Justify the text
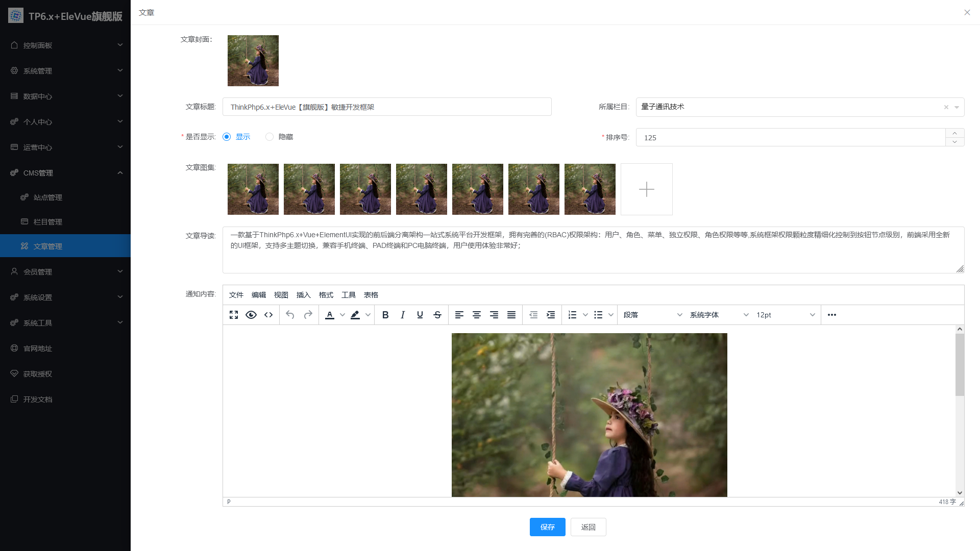 point(511,315)
